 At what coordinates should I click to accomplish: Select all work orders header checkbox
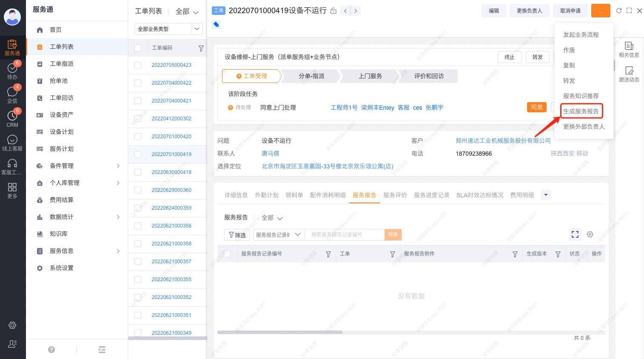(138, 48)
